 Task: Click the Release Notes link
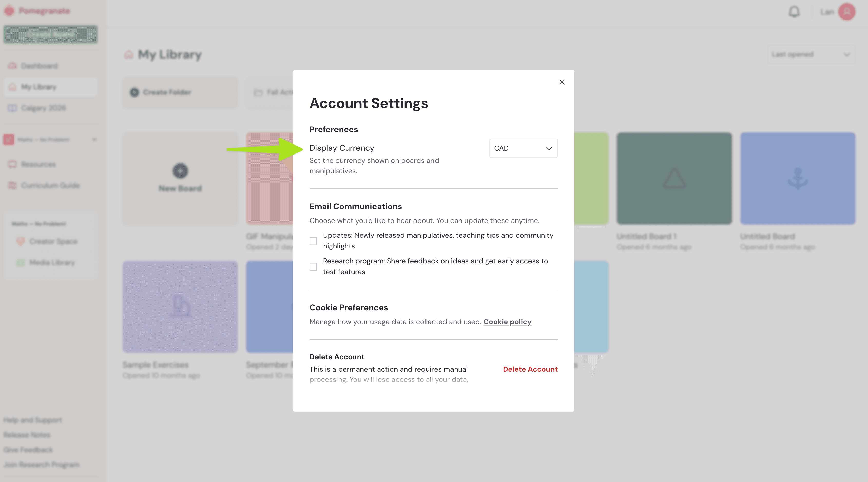click(x=27, y=435)
